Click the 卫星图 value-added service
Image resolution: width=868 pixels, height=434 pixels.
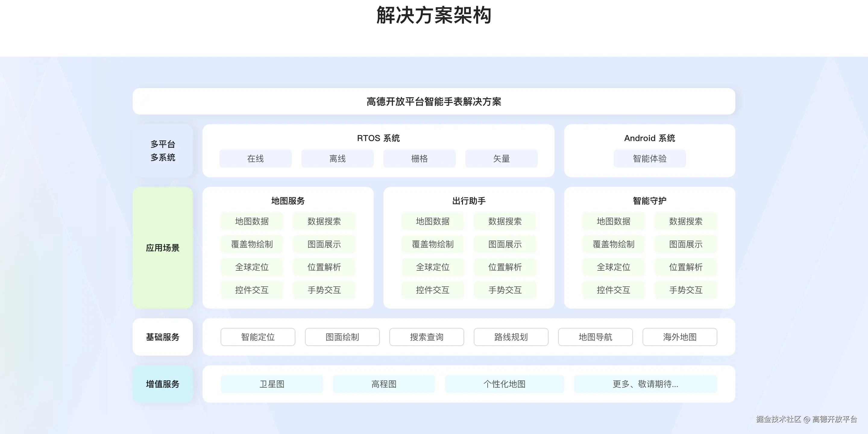pyautogui.click(x=272, y=384)
